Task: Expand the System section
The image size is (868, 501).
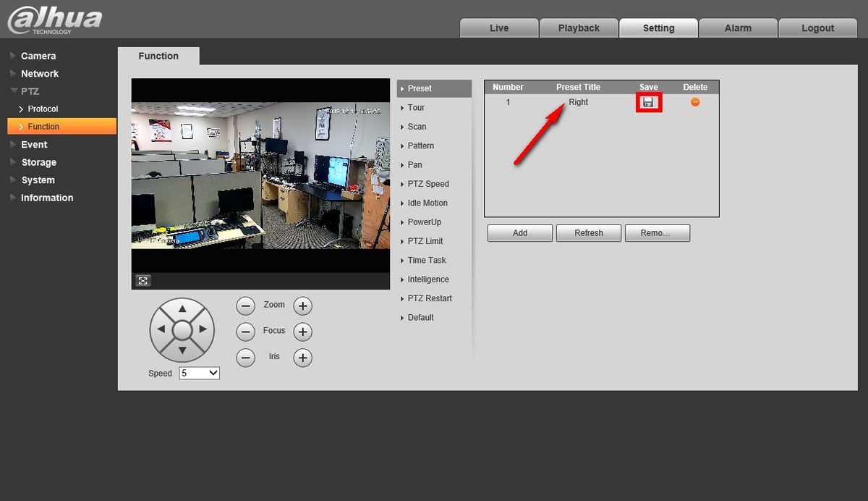Action: (x=38, y=180)
